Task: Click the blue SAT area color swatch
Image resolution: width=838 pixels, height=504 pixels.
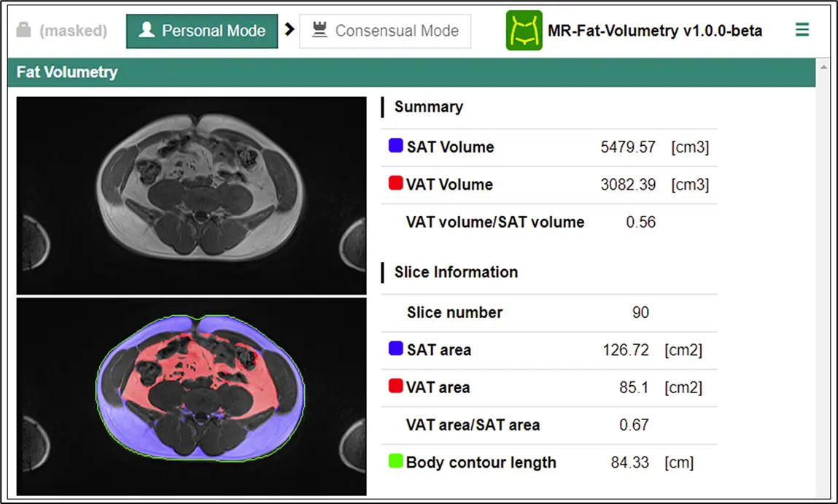Action: [x=396, y=349]
